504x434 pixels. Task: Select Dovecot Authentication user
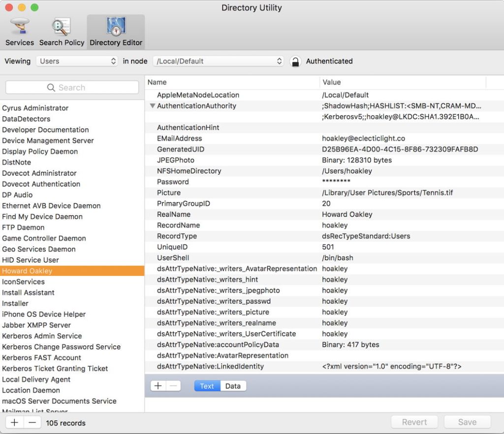coord(72,184)
